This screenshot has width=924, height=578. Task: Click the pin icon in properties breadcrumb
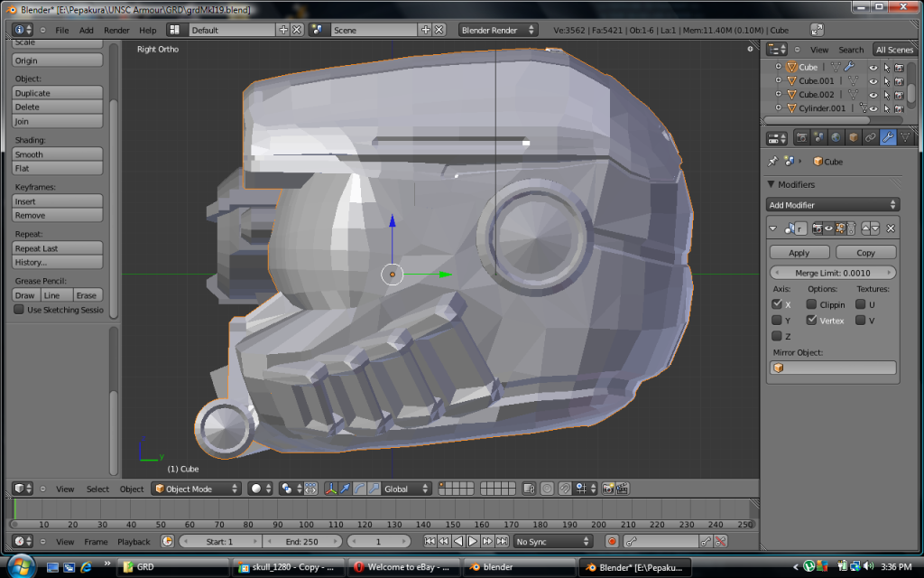coord(772,161)
